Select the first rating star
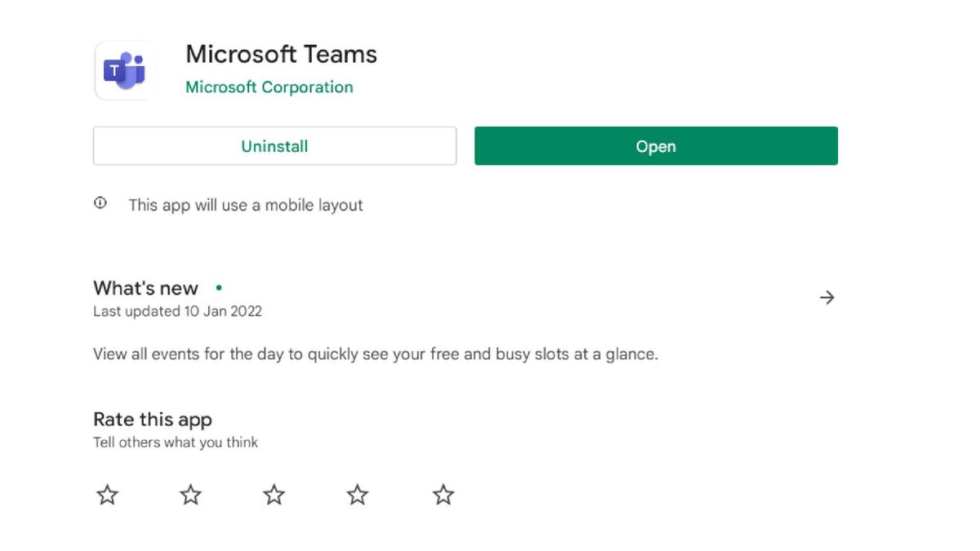The height and width of the screenshot is (551, 980). (107, 494)
